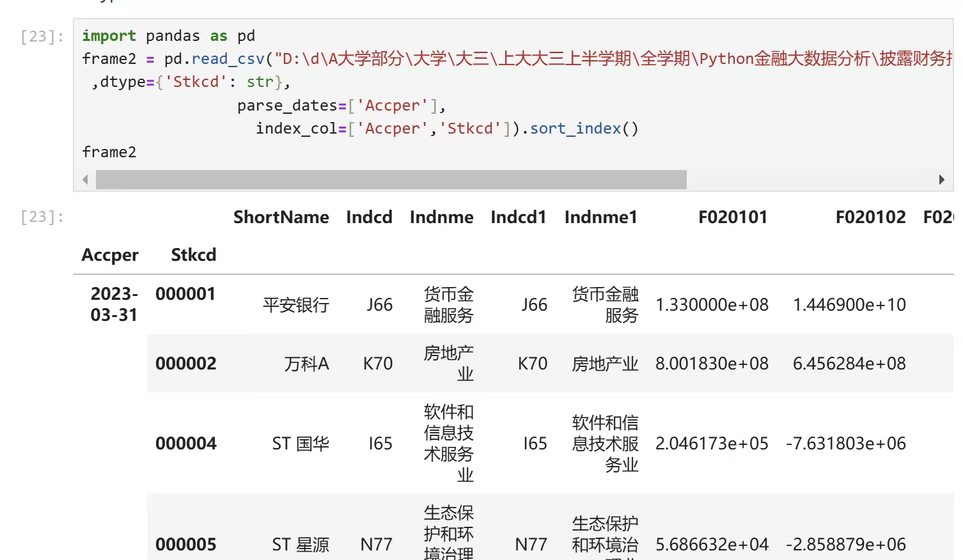Click the ShortName column header
Screen dimensions: 963x560
tap(281, 217)
